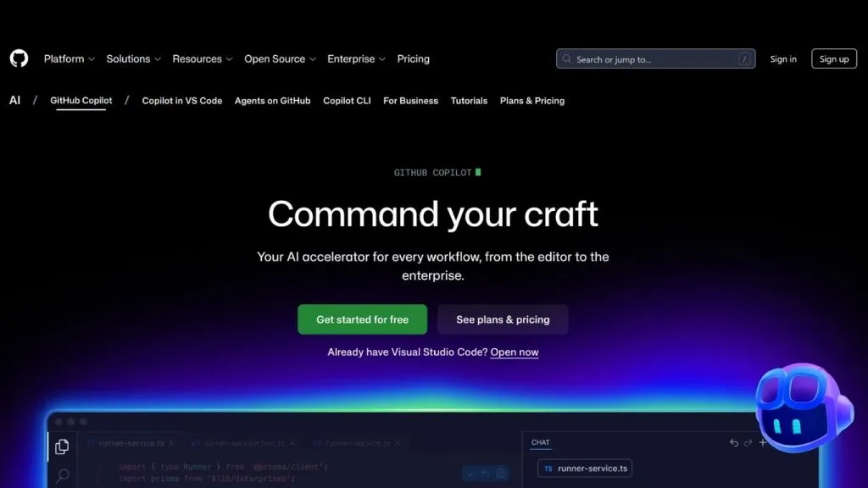Open the Resources dropdown menu
The height and width of the screenshot is (488, 868).
tap(202, 58)
